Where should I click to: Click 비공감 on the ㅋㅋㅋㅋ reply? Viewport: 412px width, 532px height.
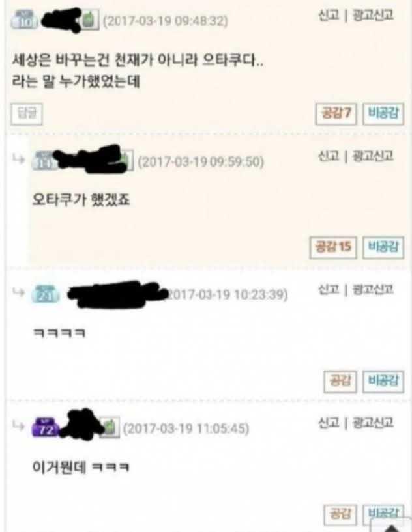tap(383, 382)
